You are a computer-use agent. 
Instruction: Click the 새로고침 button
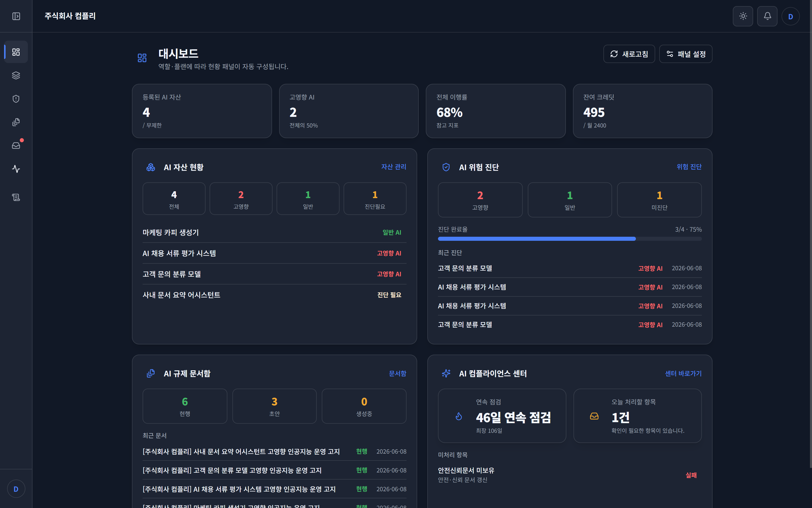click(629, 54)
